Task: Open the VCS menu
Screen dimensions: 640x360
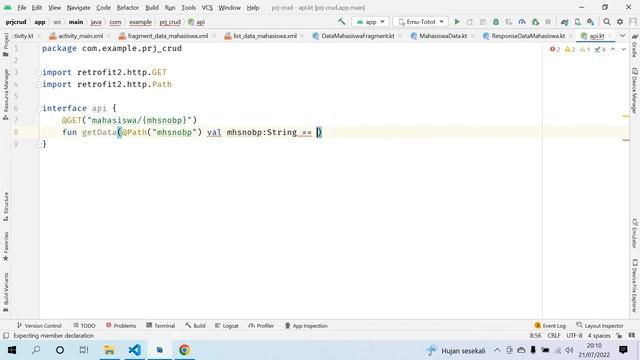Action: click(x=207, y=7)
